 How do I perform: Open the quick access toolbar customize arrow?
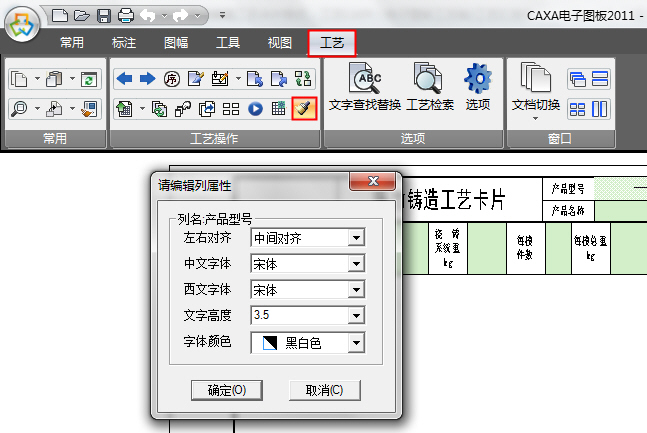click(x=222, y=16)
